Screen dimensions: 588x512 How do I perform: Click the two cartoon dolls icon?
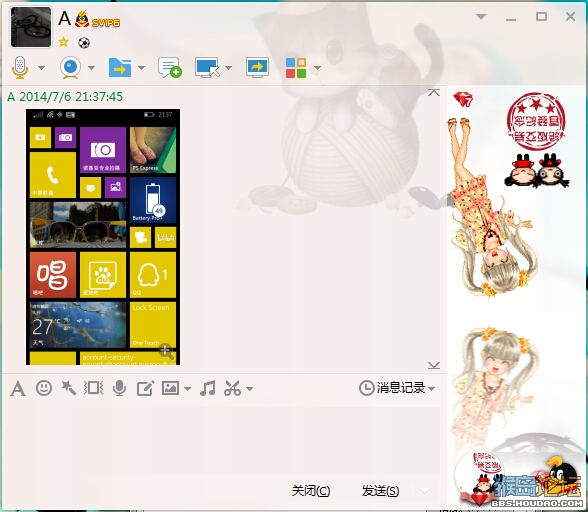[x=537, y=170]
